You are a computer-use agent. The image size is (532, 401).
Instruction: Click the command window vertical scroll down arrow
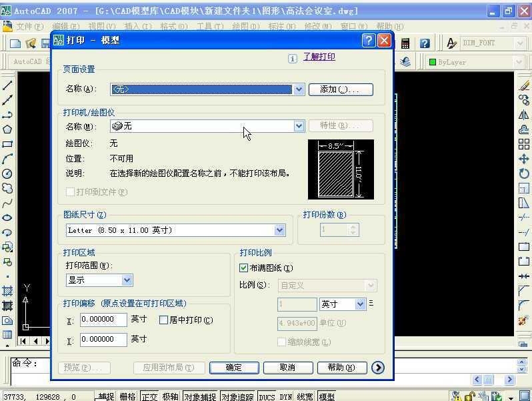[x=522, y=370]
